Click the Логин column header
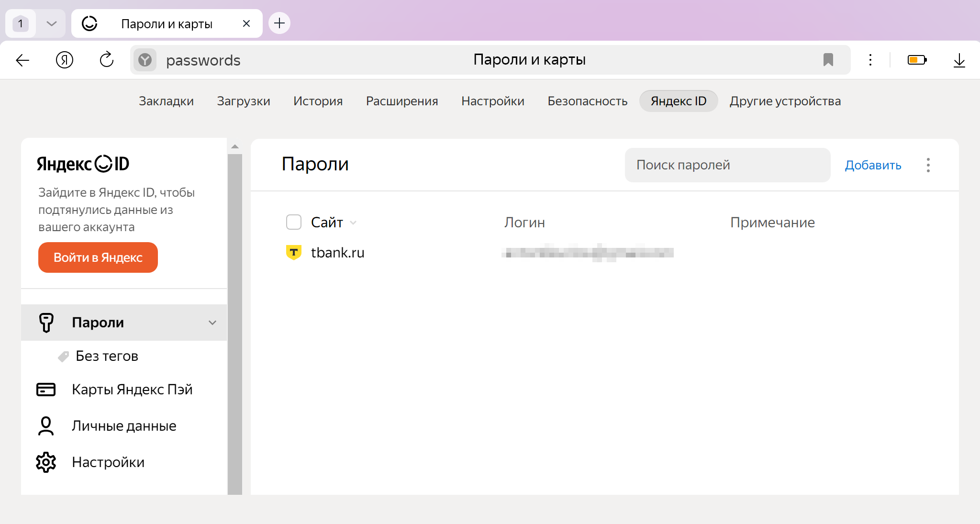 [524, 223]
